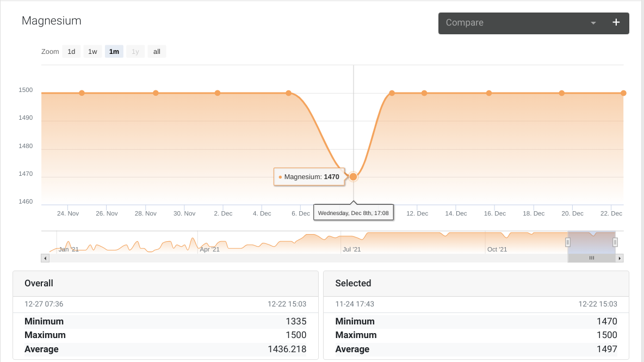Click the Oct '21 navigator label
Screen dimensions: 644x362
(497, 249)
